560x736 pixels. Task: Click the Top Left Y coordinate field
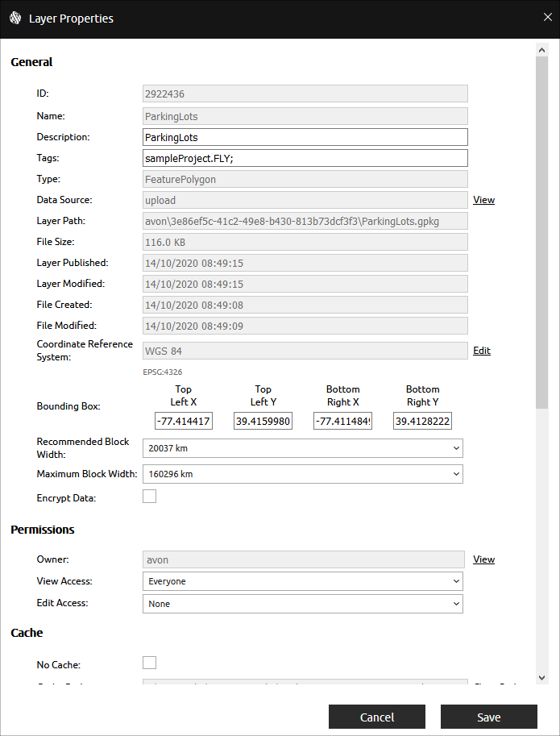tap(263, 421)
